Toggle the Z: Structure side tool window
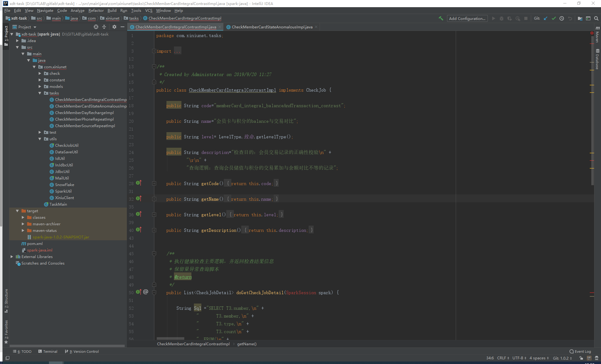This screenshot has width=601, height=364. coord(6,301)
